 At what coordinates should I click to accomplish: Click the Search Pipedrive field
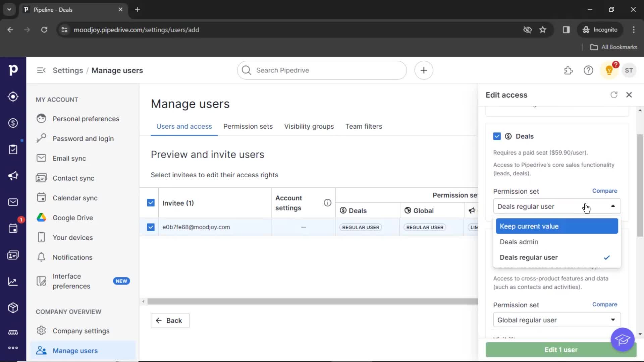pyautogui.click(x=322, y=70)
